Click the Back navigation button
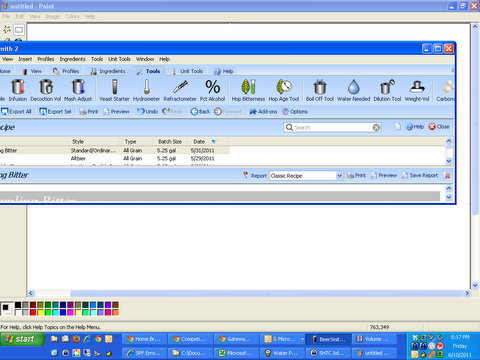Image resolution: width=480 pixels, height=360 pixels. (x=200, y=112)
